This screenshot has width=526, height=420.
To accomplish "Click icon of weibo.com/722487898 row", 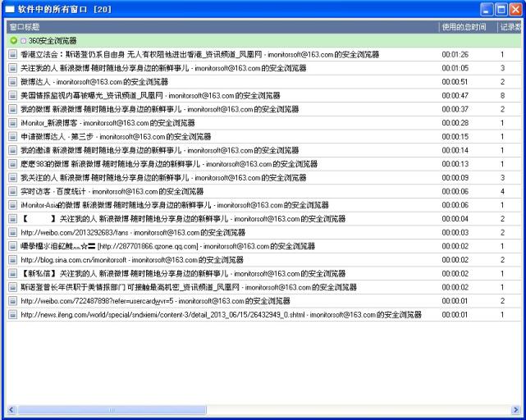I will point(13,301).
